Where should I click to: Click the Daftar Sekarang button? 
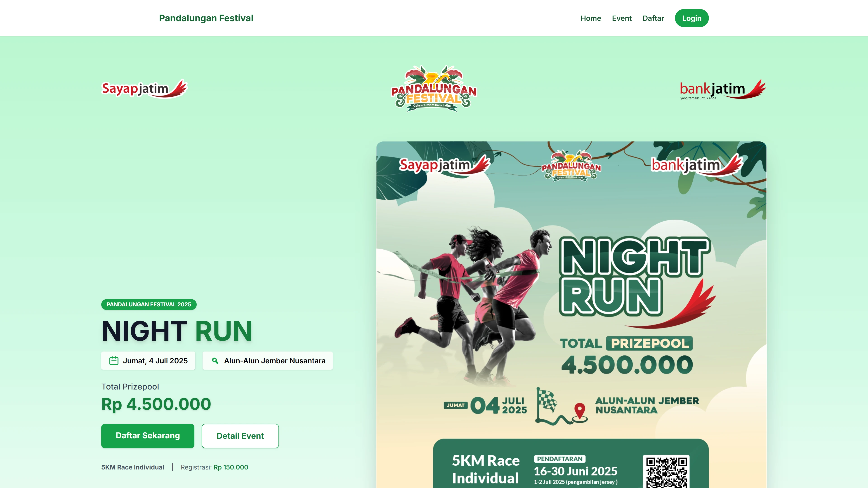pos(148,436)
